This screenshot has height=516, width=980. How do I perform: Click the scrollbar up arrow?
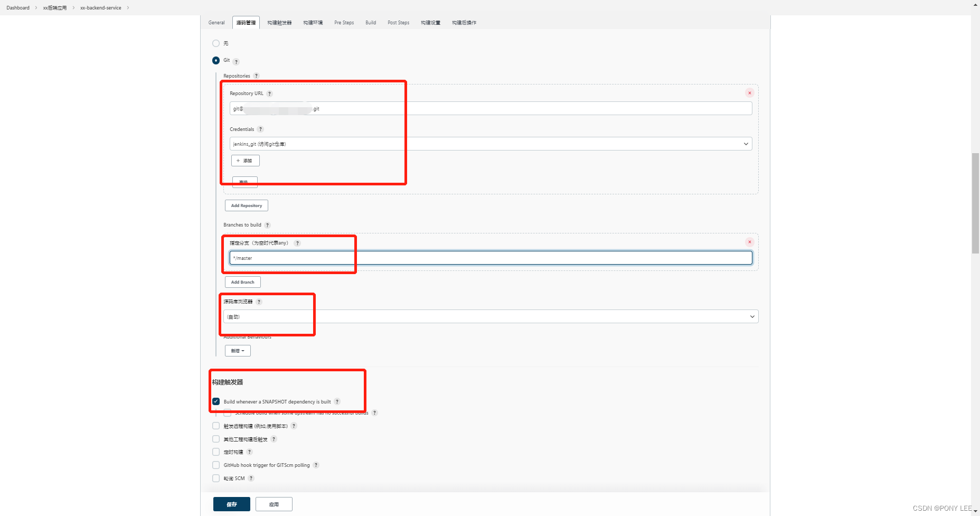click(975, 4)
